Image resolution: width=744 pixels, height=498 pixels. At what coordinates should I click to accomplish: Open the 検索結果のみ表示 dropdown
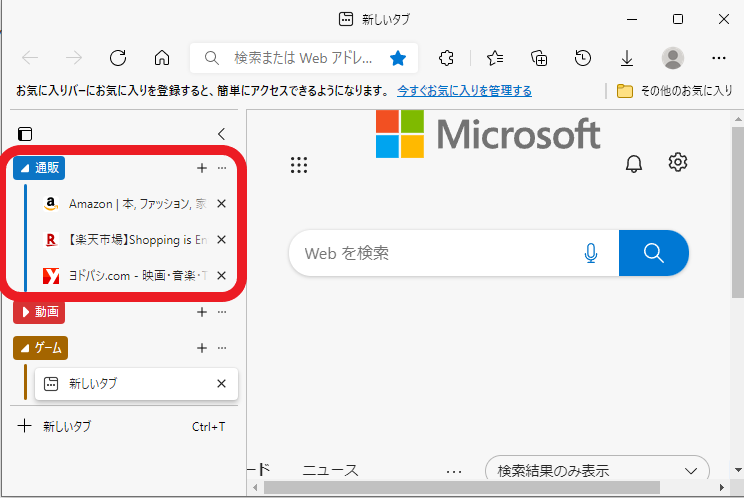[597, 470]
